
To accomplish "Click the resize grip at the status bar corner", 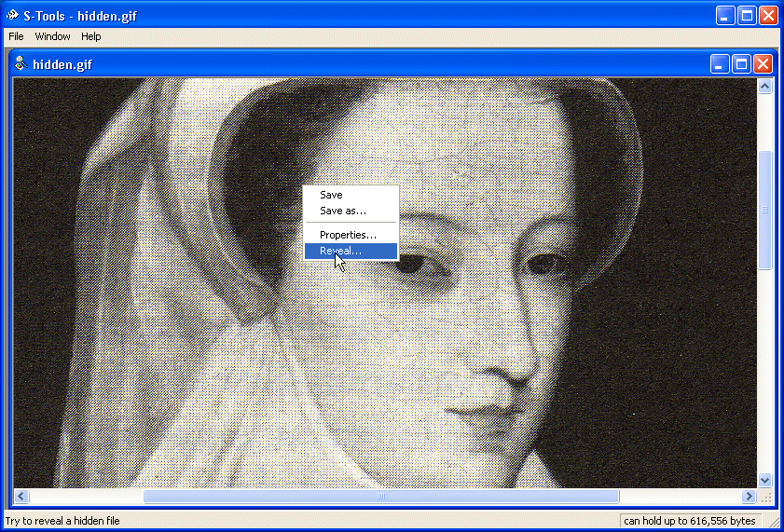I will pyautogui.click(x=773, y=522).
